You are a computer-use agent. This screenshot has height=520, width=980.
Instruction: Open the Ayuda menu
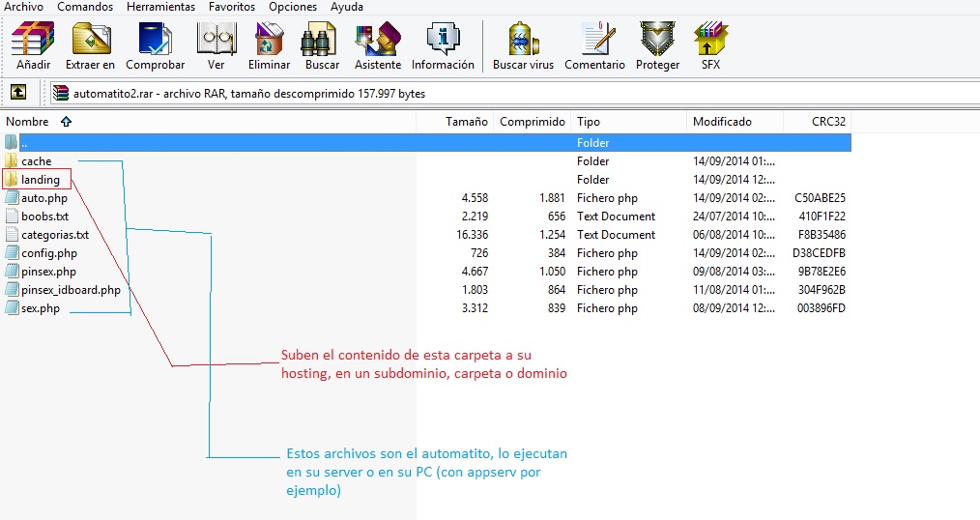[x=347, y=7]
